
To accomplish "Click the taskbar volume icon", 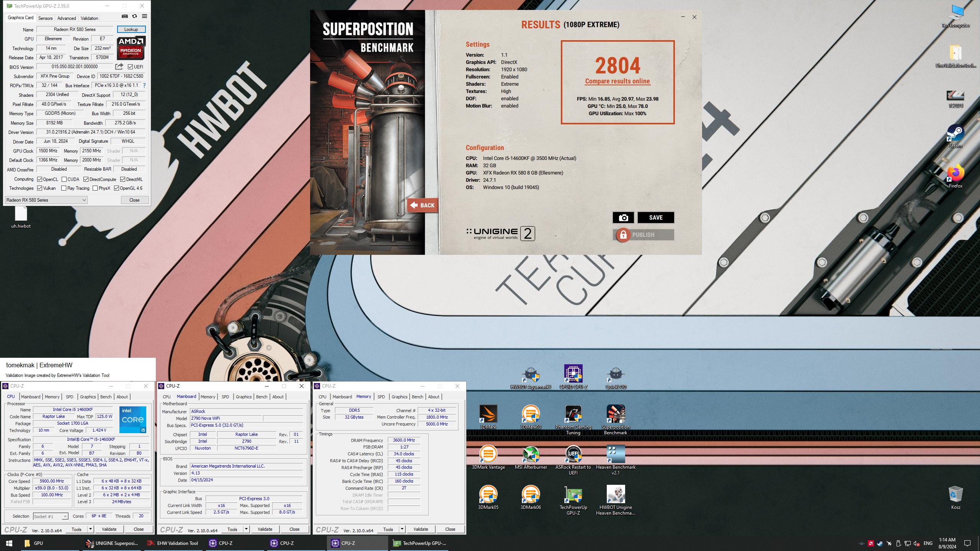I will click(916, 543).
